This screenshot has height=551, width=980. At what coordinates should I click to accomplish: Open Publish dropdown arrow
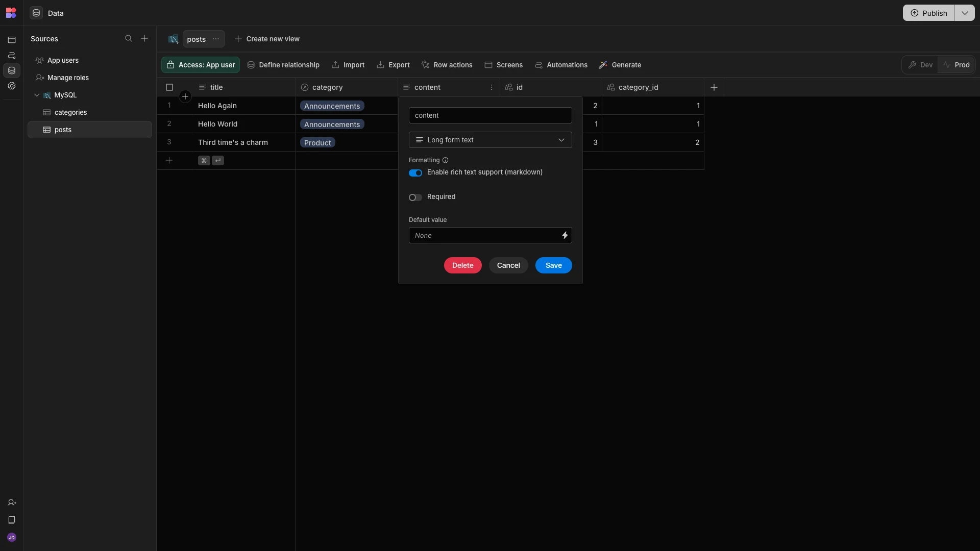965,13
